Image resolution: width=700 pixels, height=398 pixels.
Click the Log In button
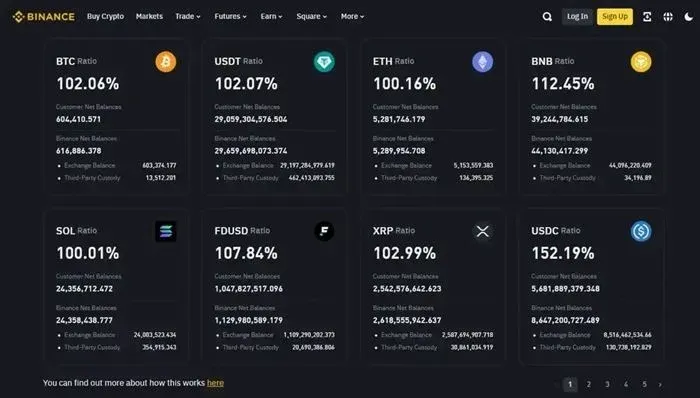(577, 17)
